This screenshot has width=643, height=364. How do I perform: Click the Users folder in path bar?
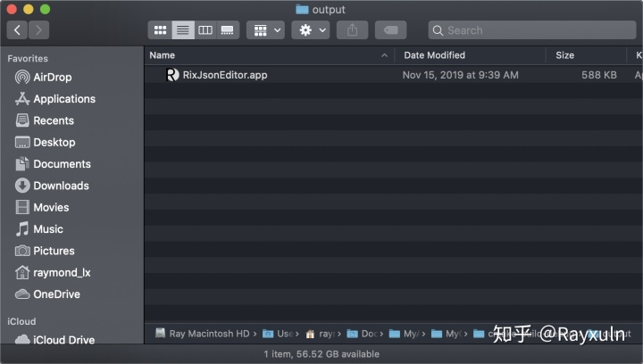click(278, 334)
